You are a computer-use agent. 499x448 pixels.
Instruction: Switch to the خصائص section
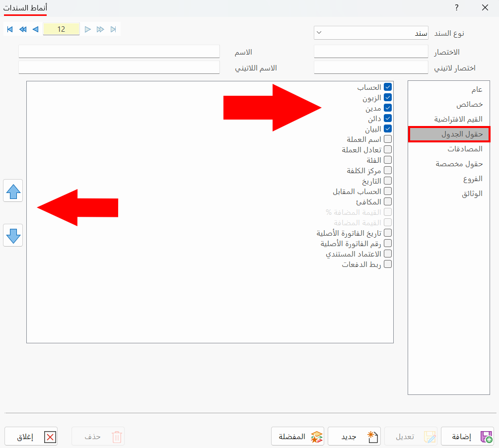tap(469, 104)
